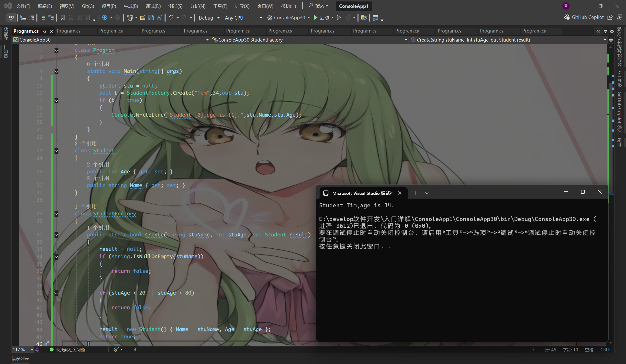Pin the active Program.cs tab

click(45, 31)
